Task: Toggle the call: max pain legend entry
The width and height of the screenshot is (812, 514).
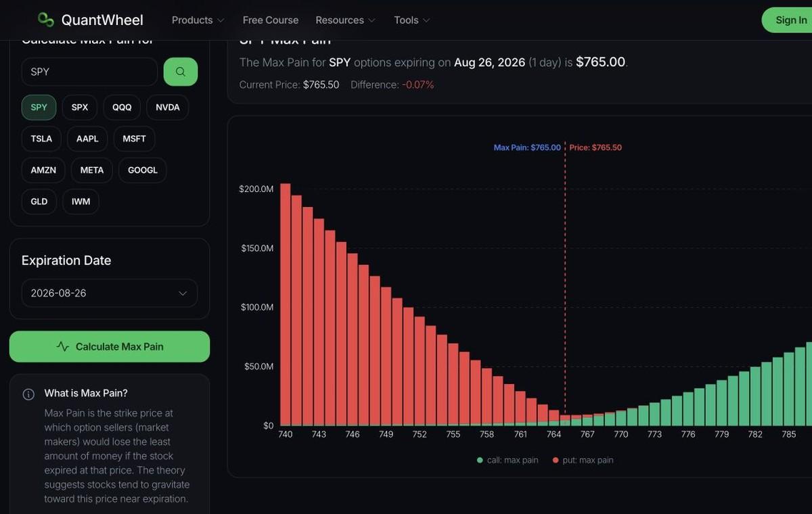Action: [507, 460]
